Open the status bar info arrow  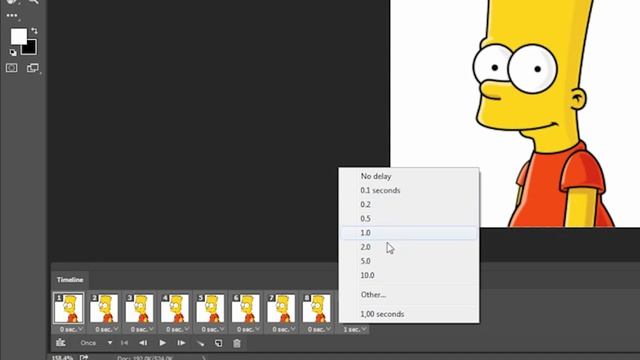[x=204, y=358]
